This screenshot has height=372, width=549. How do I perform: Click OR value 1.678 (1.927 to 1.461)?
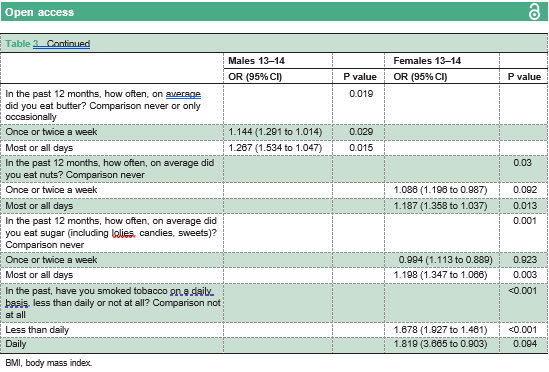pos(440,330)
